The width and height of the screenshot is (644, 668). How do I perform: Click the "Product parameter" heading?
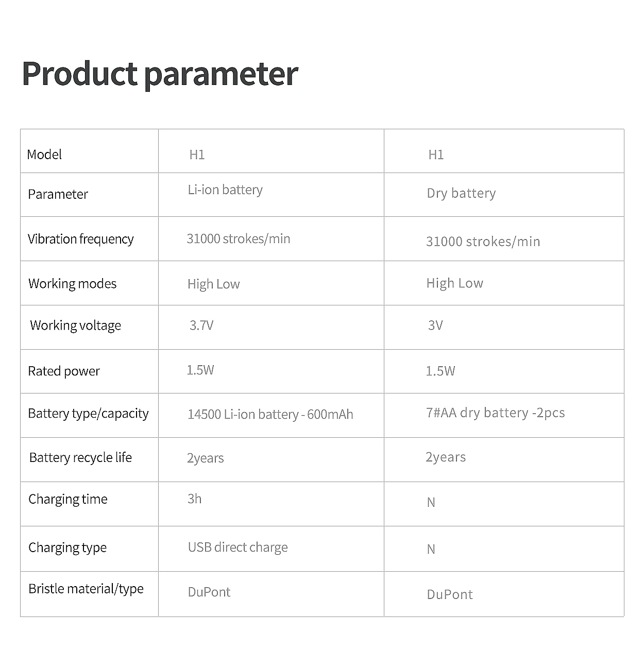click(160, 73)
